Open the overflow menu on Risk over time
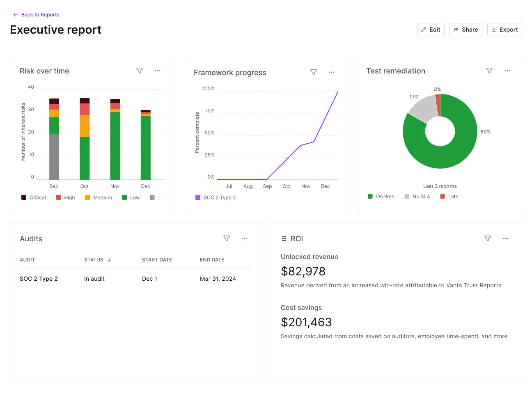Viewport: 532px width, 403px height. click(x=158, y=71)
